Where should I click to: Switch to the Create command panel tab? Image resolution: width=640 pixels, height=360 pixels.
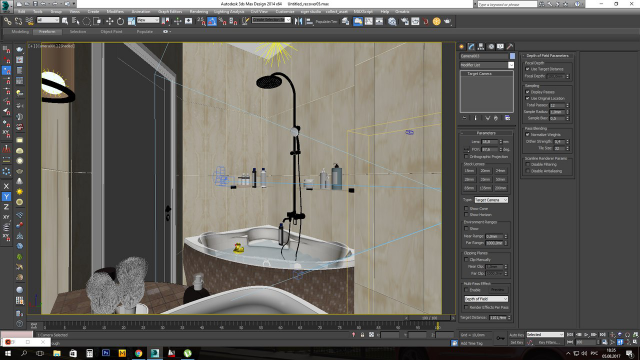click(x=462, y=47)
